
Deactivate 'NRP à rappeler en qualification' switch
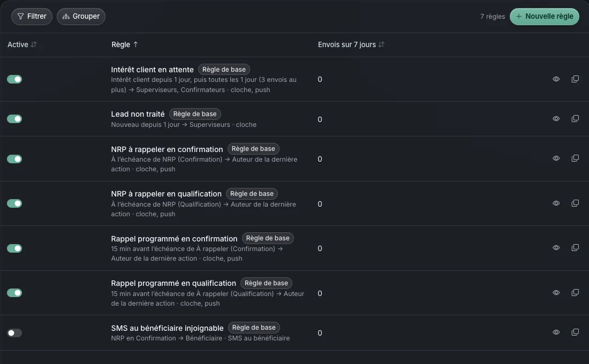click(x=14, y=203)
